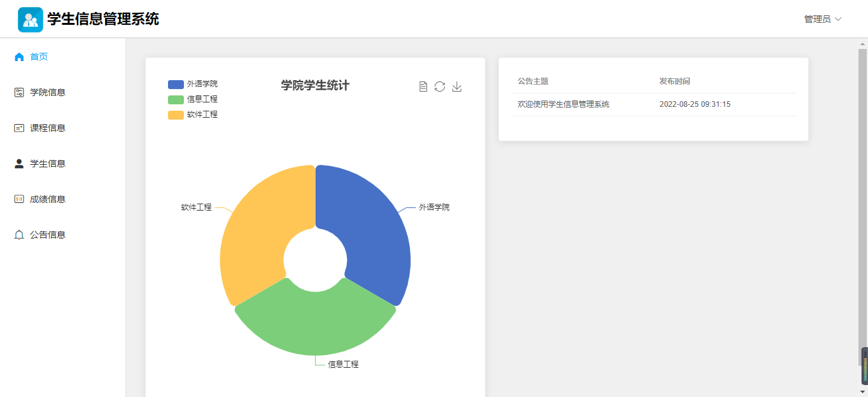Toggle 外语学院 legend series

193,84
